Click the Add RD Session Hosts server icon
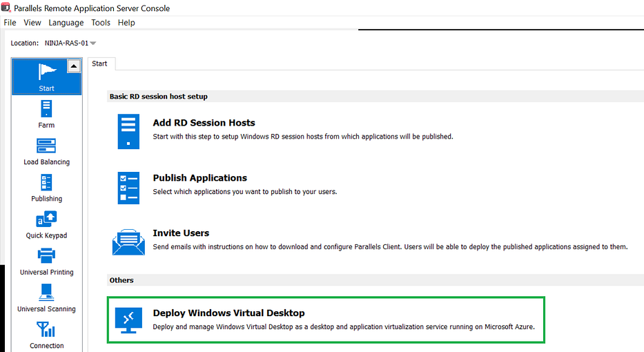The height and width of the screenshot is (352, 644). pyautogui.click(x=128, y=131)
